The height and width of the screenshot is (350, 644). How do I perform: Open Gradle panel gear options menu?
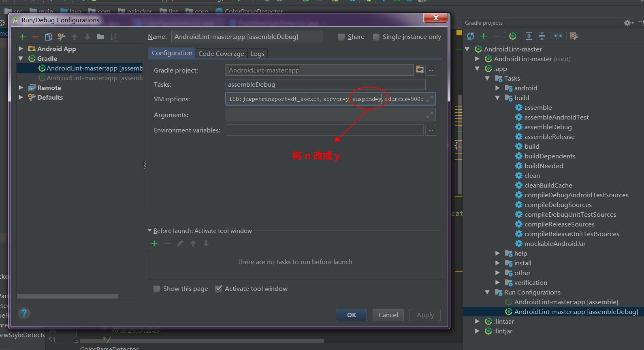point(628,23)
